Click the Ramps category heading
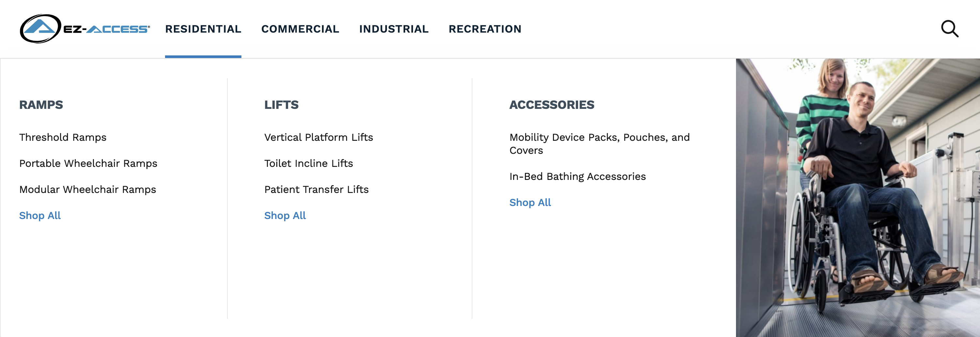Viewport: 980px width, 337px height. click(x=41, y=105)
